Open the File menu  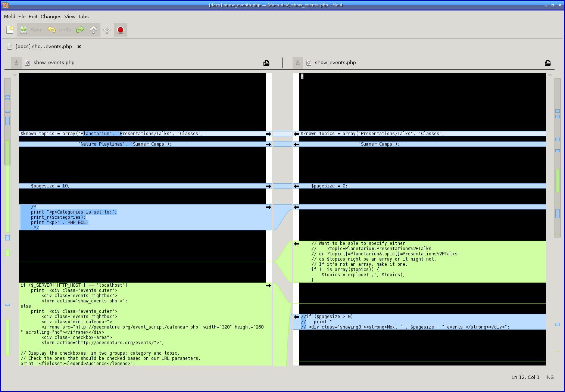(22, 16)
